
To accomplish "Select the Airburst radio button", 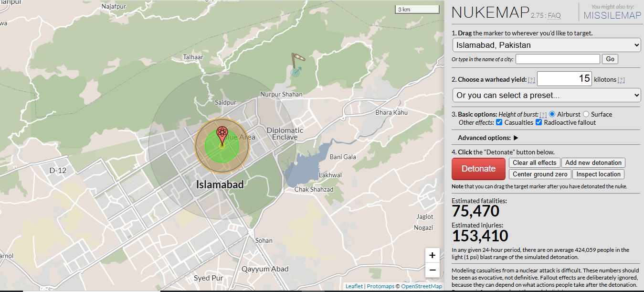I will tap(552, 114).
